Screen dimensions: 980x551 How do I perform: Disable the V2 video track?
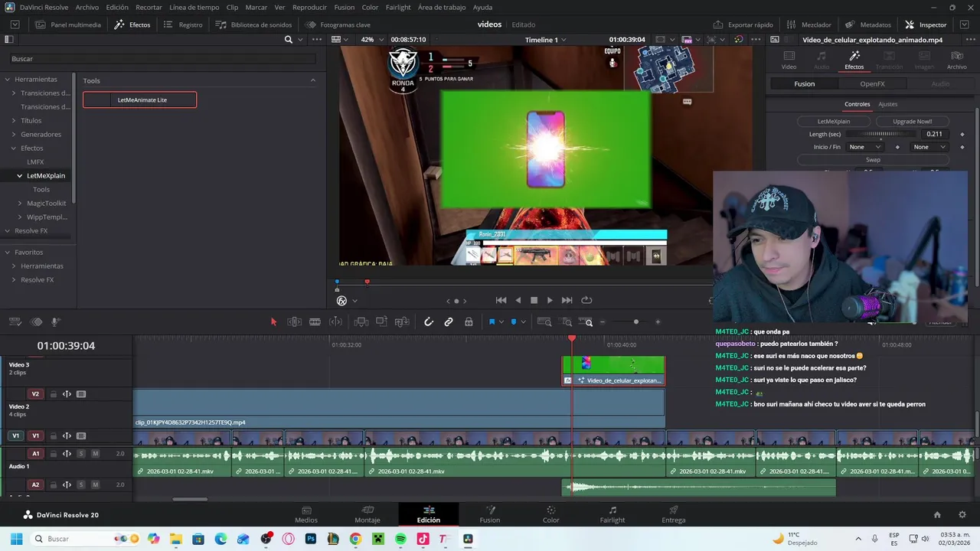pyautogui.click(x=81, y=394)
